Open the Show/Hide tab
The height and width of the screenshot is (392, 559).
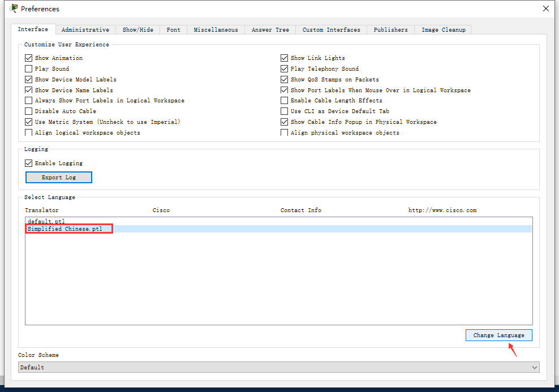pyautogui.click(x=138, y=30)
